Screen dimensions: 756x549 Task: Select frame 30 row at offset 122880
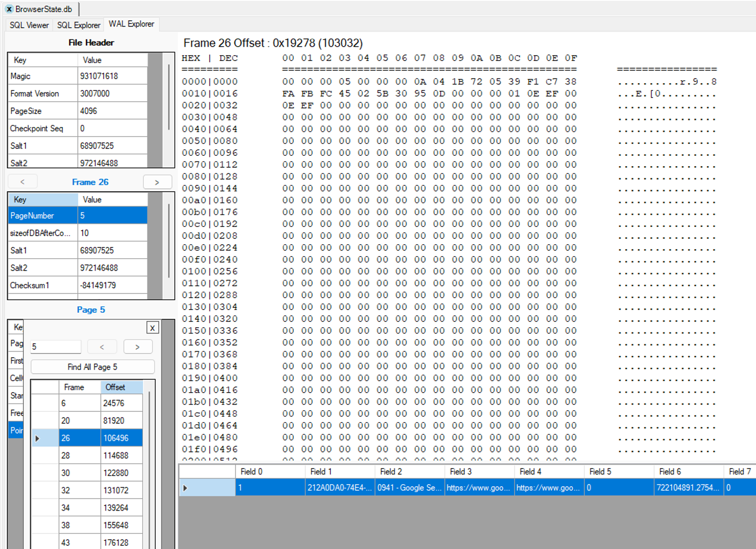[87, 473]
